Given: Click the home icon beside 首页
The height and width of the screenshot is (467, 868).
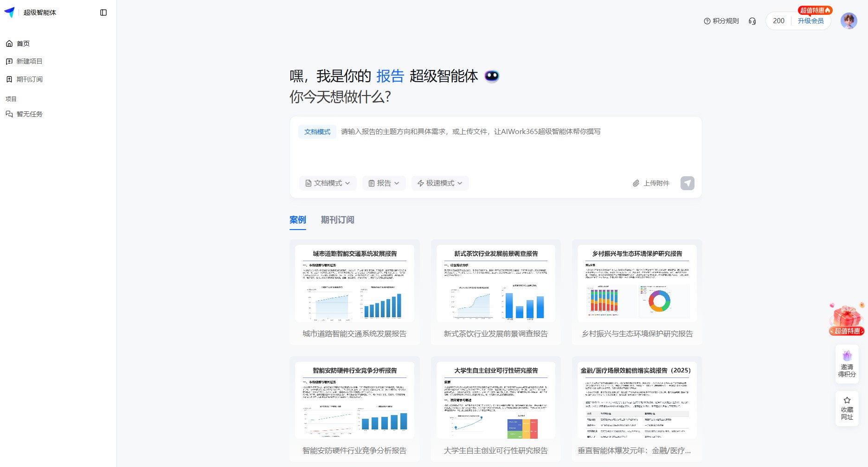Looking at the screenshot, I should 9,44.
